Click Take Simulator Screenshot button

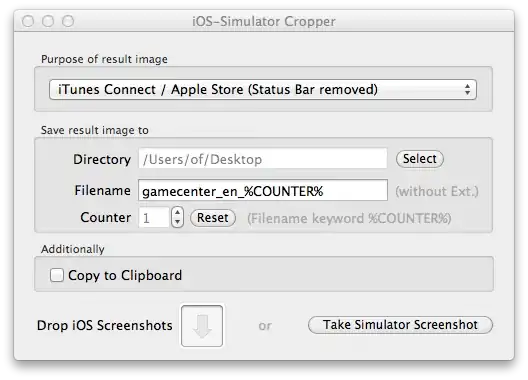pos(400,325)
